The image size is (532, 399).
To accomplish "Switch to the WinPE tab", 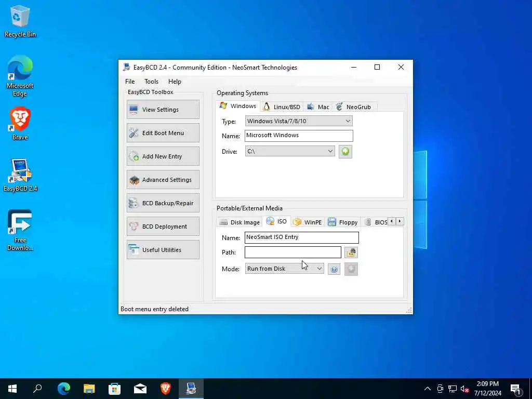I will 308,222.
